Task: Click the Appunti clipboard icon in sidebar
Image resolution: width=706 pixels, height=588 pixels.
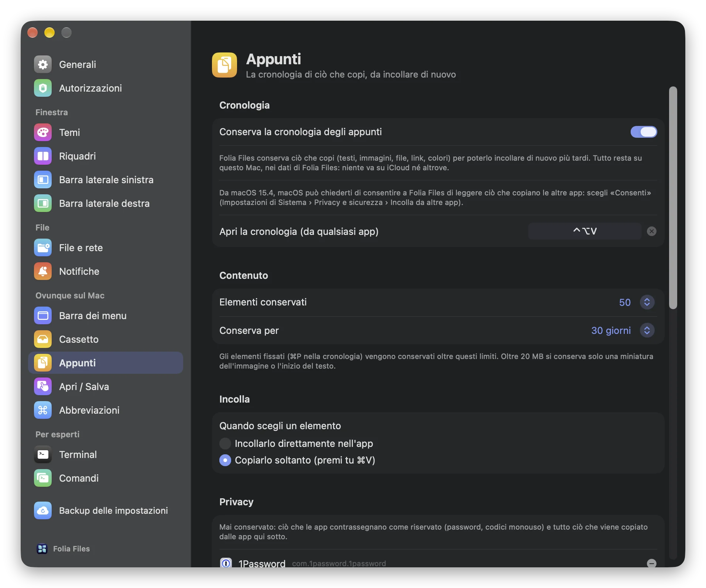Action: pyautogui.click(x=43, y=363)
